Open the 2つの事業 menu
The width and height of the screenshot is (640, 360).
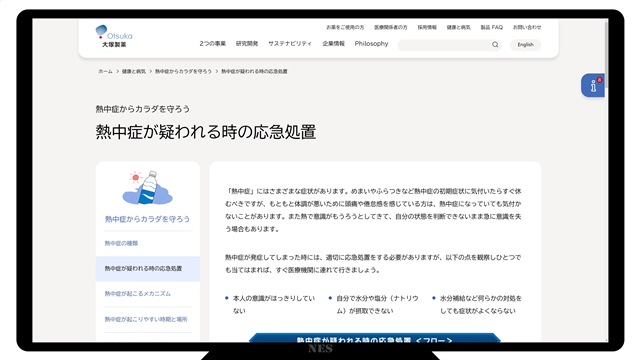pyautogui.click(x=212, y=44)
